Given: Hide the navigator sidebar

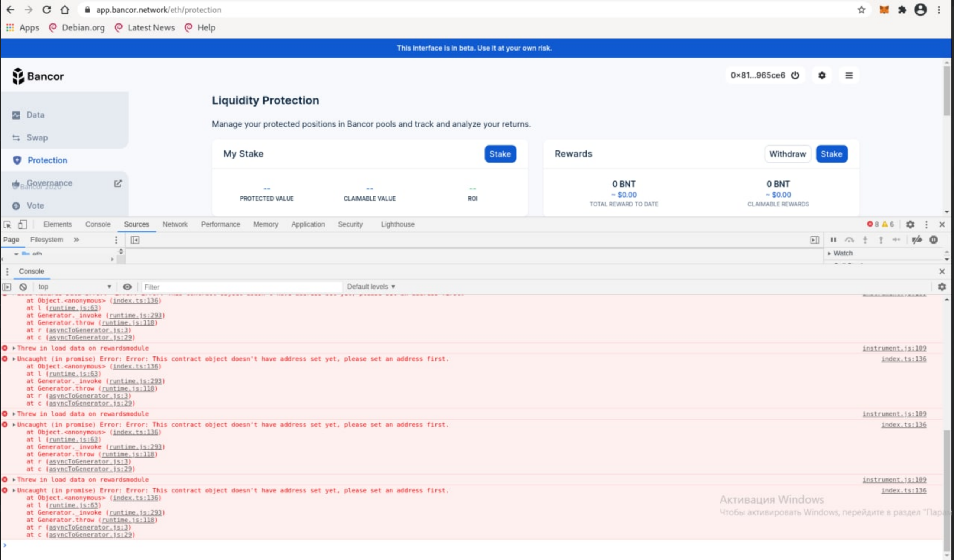Looking at the screenshot, I should [x=135, y=240].
